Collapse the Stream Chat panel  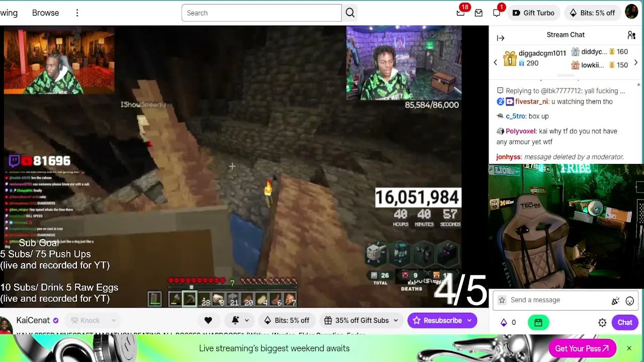pyautogui.click(x=501, y=38)
